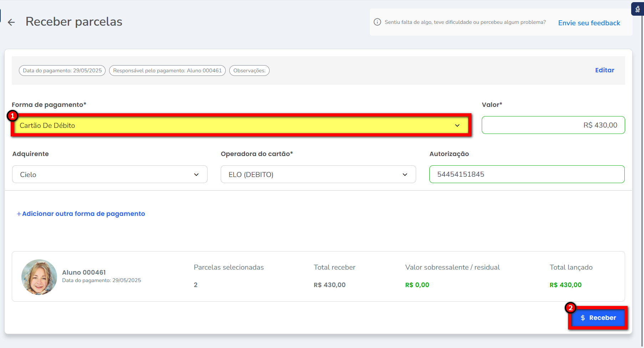Click the chevron arrow in Cartão De Débito field

coord(457,125)
